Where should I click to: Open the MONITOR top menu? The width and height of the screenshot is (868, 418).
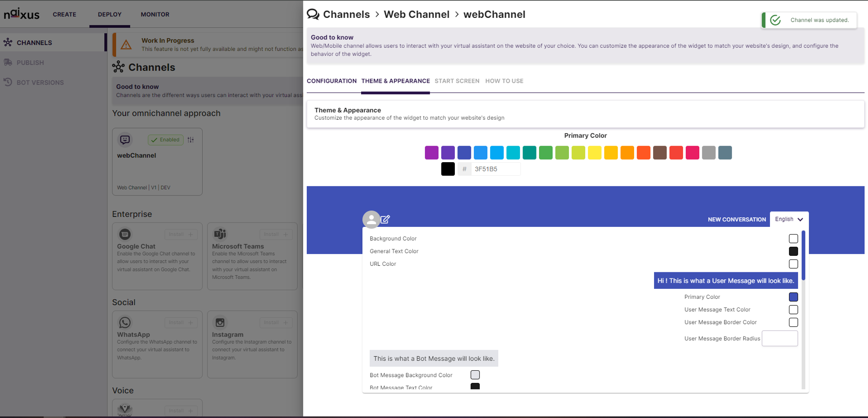click(x=155, y=14)
